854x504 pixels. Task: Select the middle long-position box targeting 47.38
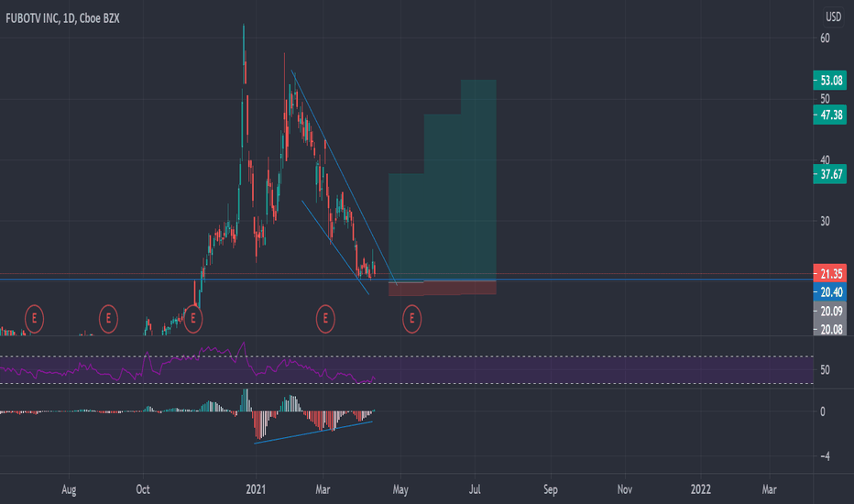443,197
